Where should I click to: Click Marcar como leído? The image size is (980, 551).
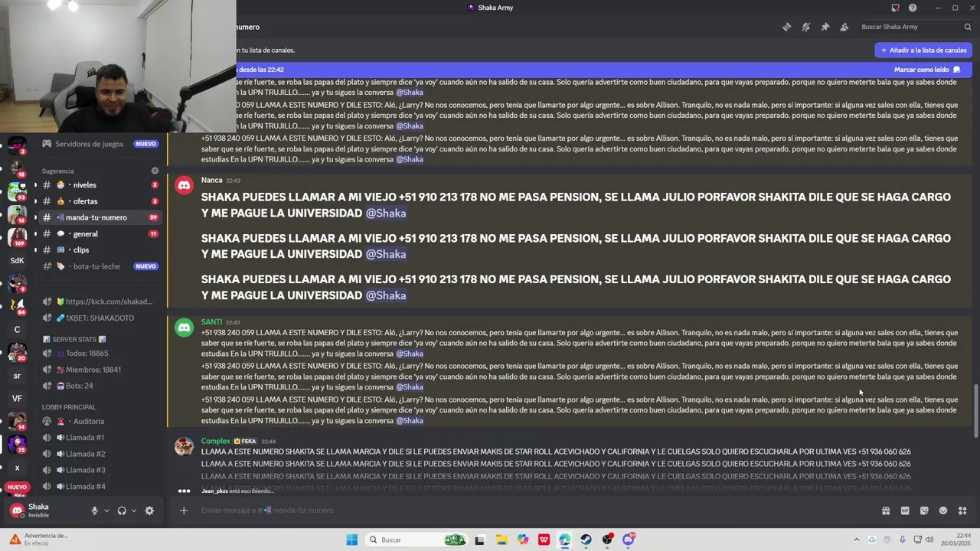coord(927,70)
